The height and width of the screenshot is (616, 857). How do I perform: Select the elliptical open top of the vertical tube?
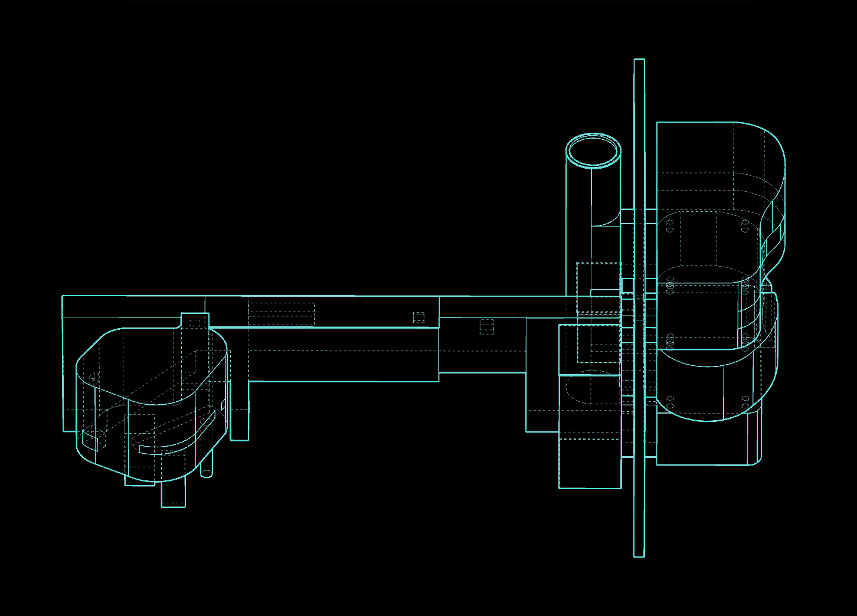(x=593, y=150)
